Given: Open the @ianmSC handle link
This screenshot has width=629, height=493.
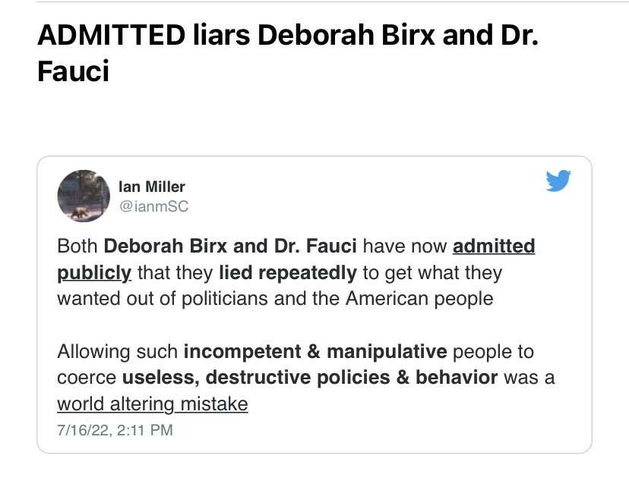Looking at the screenshot, I should (154, 206).
